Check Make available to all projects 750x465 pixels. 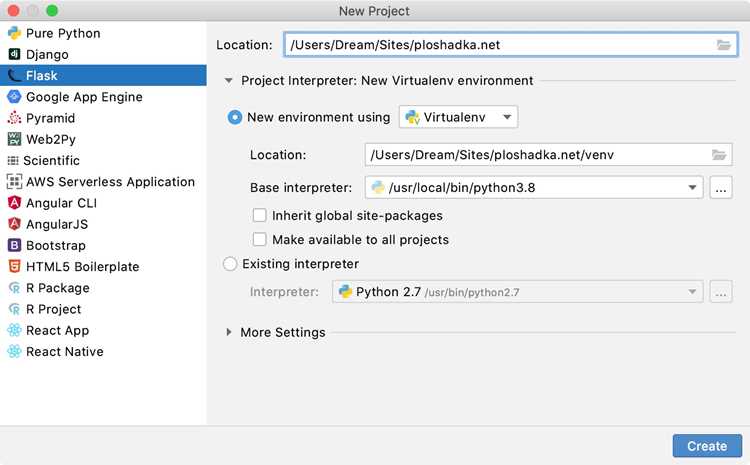(x=259, y=239)
